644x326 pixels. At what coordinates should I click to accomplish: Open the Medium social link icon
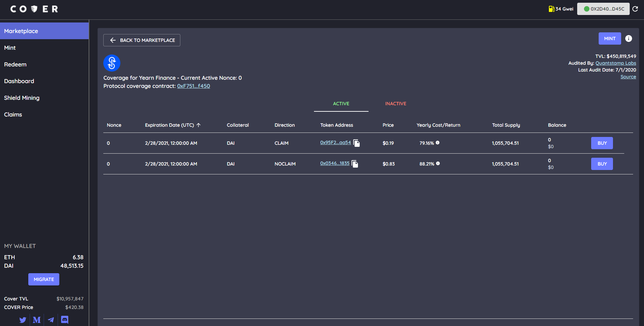(37, 320)
